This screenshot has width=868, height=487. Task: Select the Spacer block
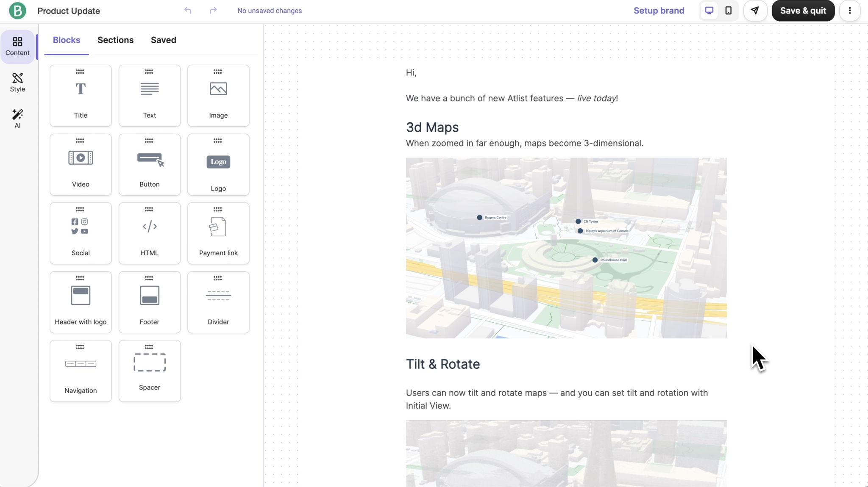[150, 371]
